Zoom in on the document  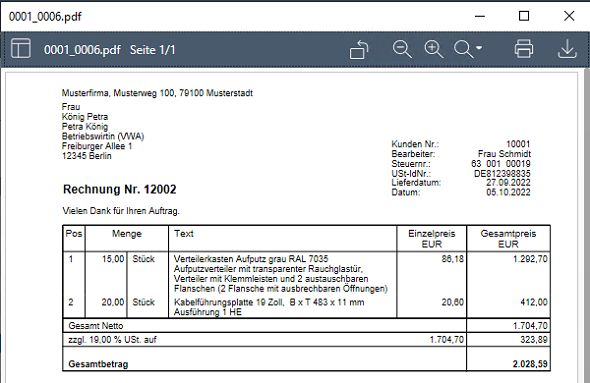pyautogui.click(x=433, y=49)
